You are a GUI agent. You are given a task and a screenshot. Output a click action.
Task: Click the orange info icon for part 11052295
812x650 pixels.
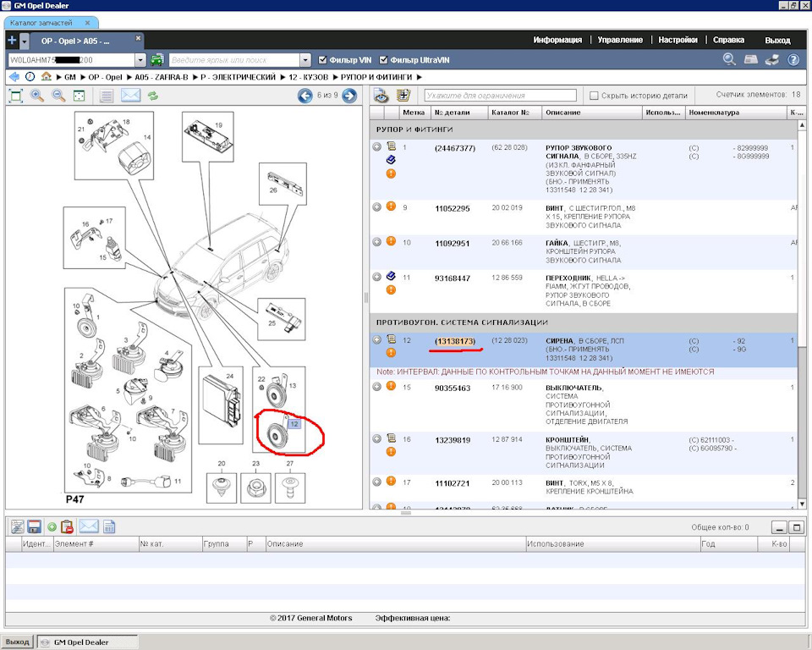[x=391, y=207]
